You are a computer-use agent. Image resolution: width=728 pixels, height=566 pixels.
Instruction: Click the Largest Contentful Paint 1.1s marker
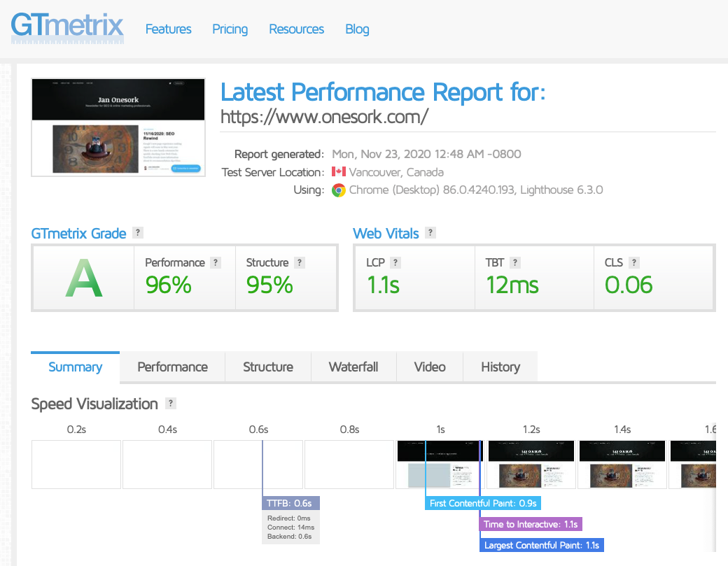(x=542, y=545)
